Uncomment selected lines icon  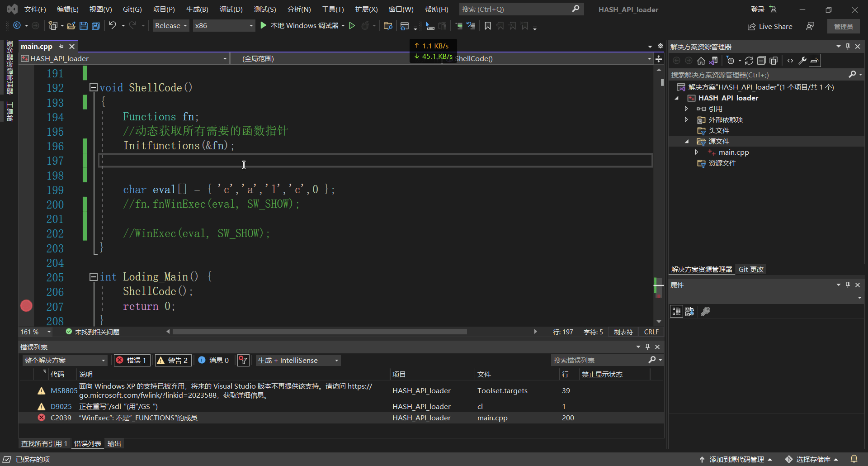coord(471,26)
